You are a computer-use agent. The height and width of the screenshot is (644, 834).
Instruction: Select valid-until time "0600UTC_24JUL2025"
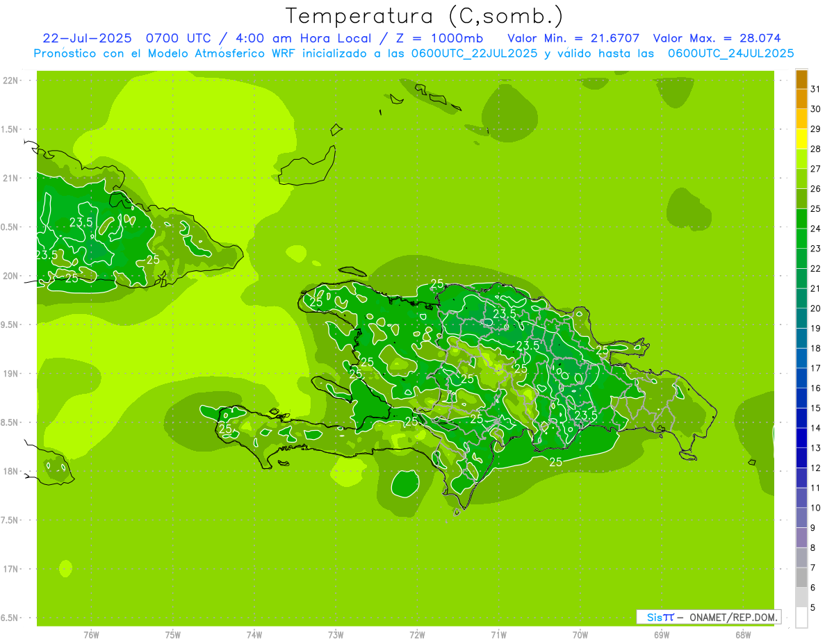(731, 53)
